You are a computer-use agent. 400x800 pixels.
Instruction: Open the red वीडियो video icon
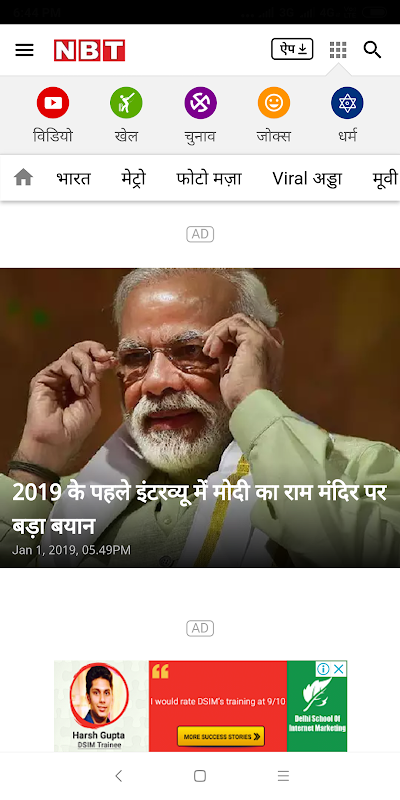click(53, 103)
